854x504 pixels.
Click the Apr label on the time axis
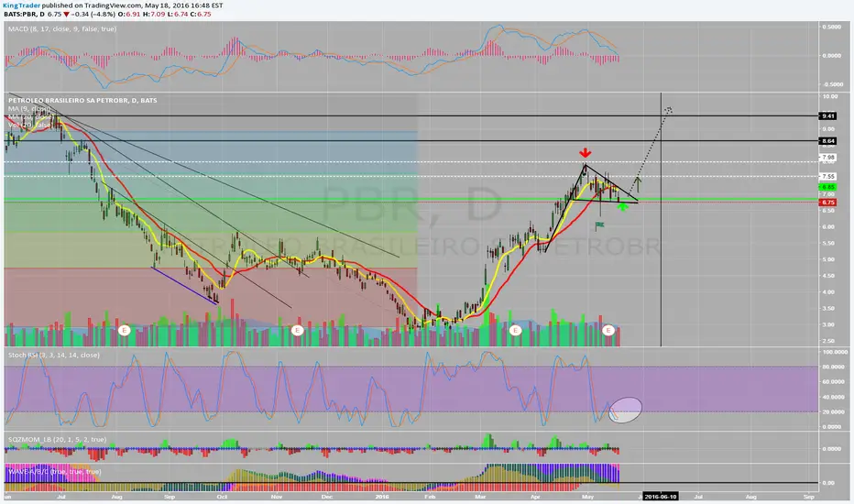click(x=535, y=497)
